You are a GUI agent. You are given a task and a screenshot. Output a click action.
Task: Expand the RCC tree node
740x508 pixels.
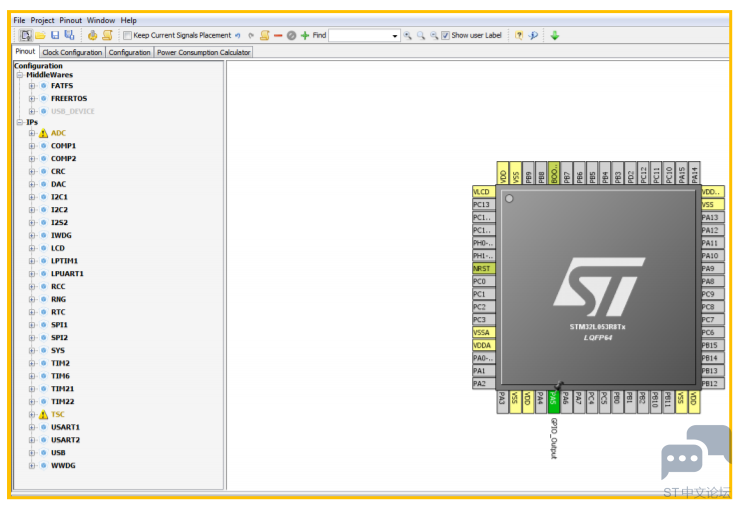(32, 287)
